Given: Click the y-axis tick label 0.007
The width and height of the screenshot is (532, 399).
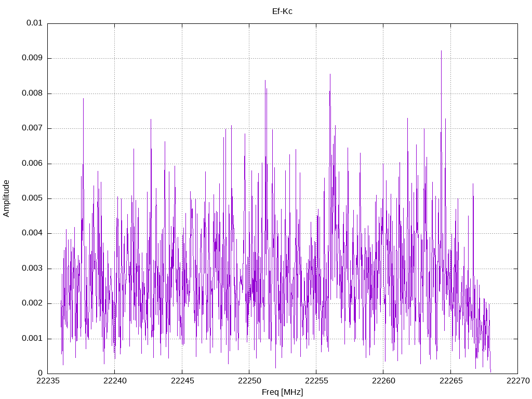Looking at the screenshot, I should point(32,128).
